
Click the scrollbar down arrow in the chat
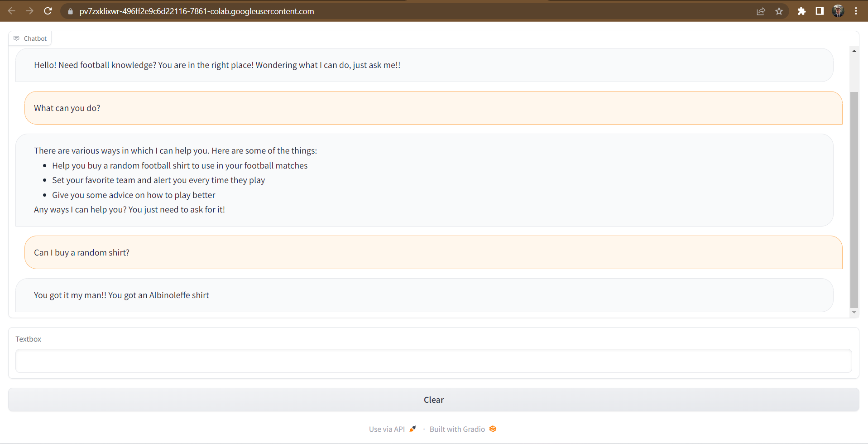[854, 312]
